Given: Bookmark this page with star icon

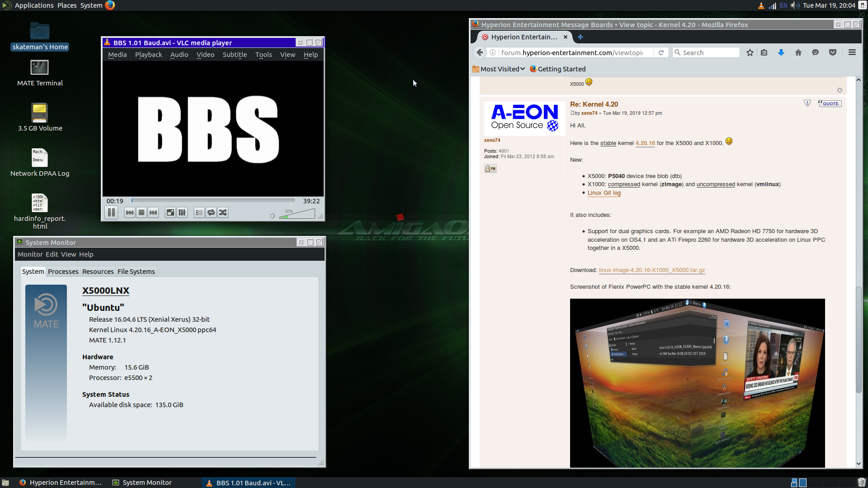Looking at the screenshot, I should click(750, 52).
